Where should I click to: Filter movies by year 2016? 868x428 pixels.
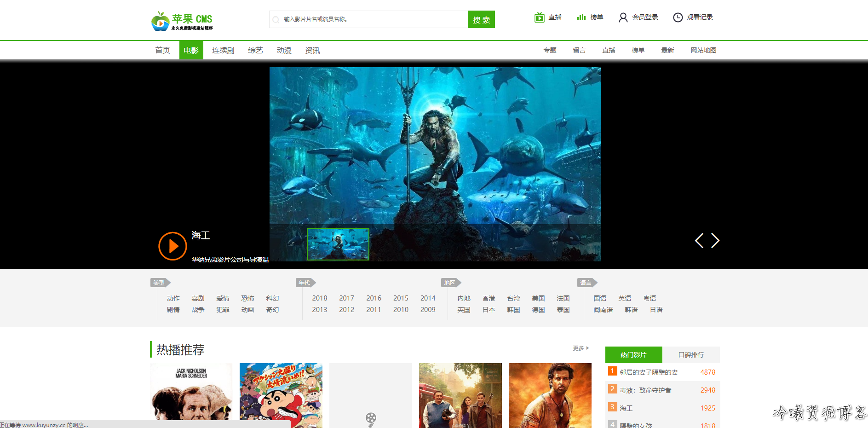click(374, 298)
